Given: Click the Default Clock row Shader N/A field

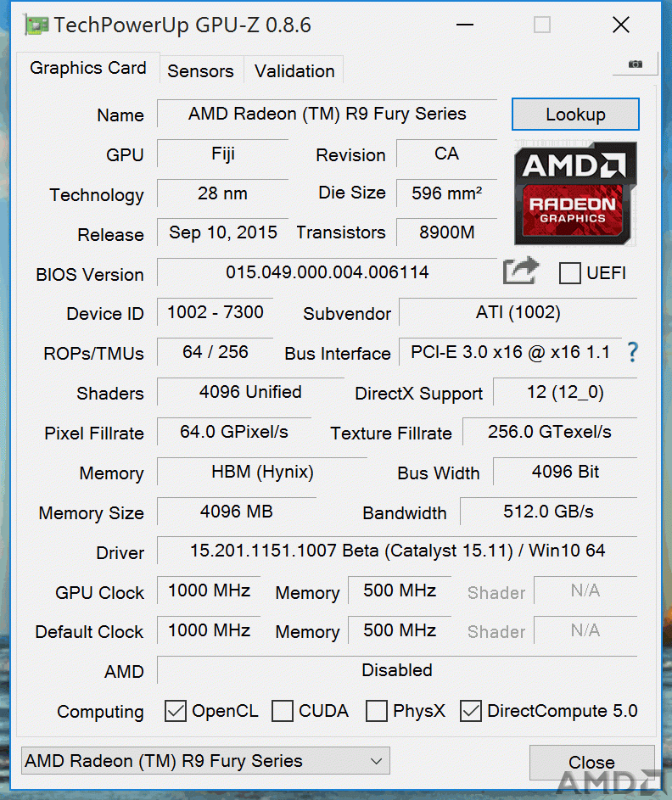Looking at the screenshot, I should tap(585, 630).
